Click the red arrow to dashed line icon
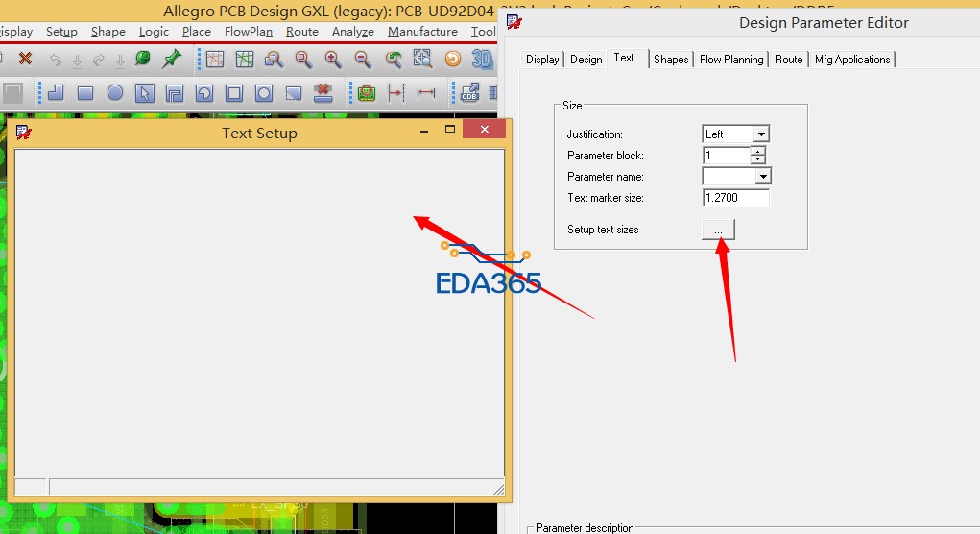Image resolution: width=980 pixels, height=534 pixels. [395, 93]
